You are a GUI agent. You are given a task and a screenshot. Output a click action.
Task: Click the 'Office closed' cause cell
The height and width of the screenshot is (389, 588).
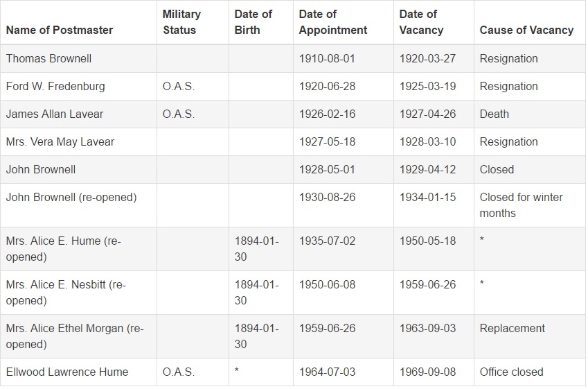click(512, 372)
